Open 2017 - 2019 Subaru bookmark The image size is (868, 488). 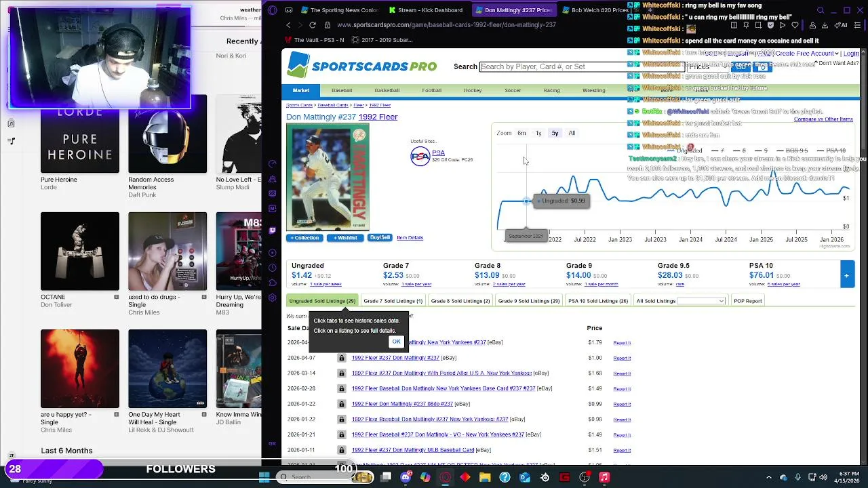click(x=382, y=40)
